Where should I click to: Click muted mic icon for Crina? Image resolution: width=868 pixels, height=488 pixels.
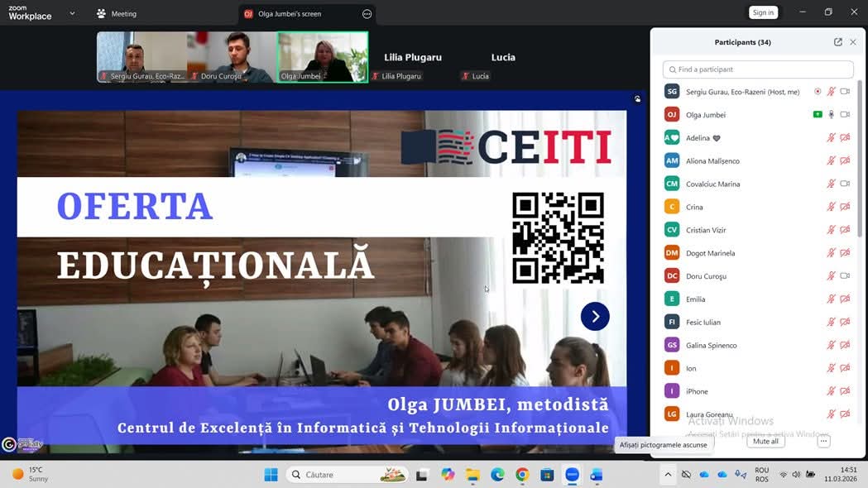(831, 207)
